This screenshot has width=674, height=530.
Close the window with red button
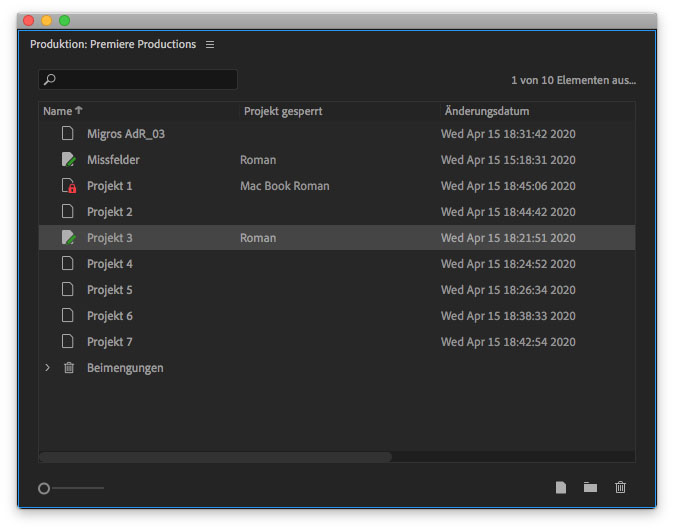click(28, 20)
